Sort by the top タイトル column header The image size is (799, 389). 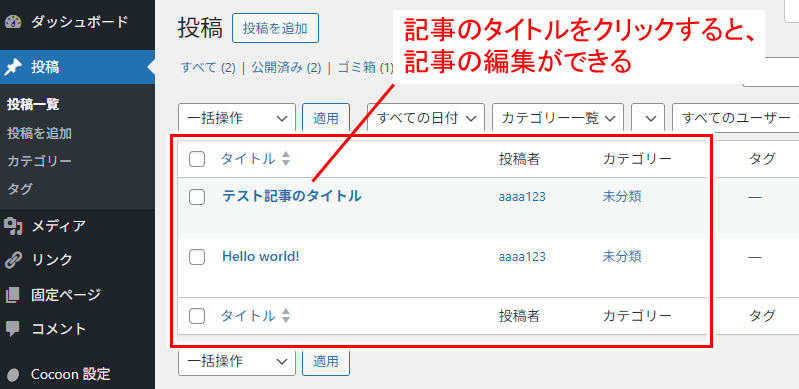click(248, 159)
